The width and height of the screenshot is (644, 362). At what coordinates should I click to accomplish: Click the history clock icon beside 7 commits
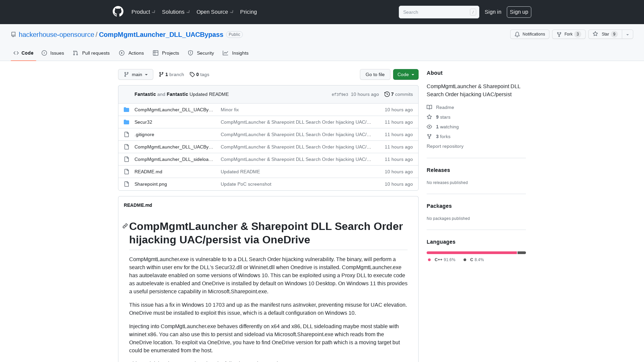click(387, 94)
